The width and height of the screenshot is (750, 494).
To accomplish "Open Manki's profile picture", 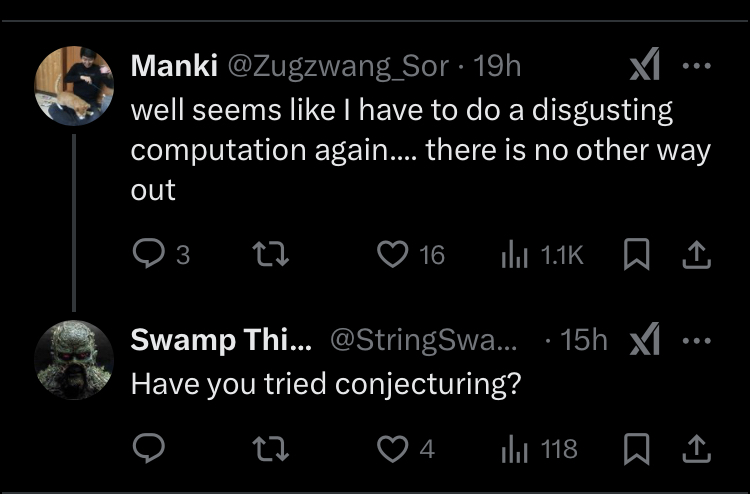I will tap(74, 85).
